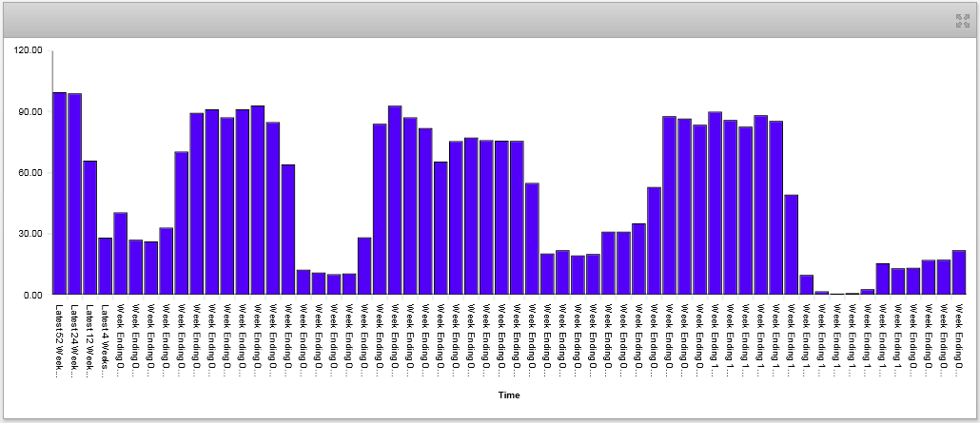Select the 60.00 y-axis tick label
This screenshot has width=980, height=423.
tap(31, 173)
